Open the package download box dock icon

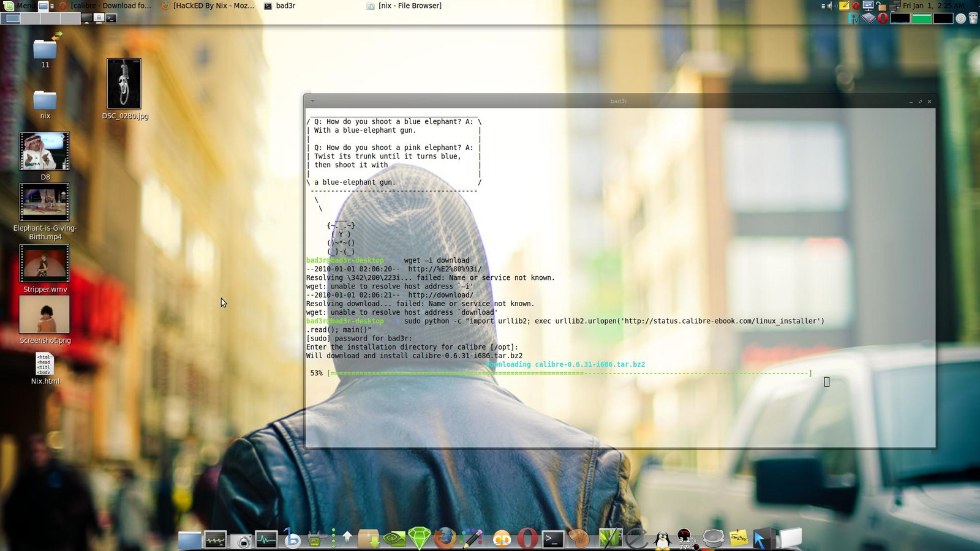369,539
